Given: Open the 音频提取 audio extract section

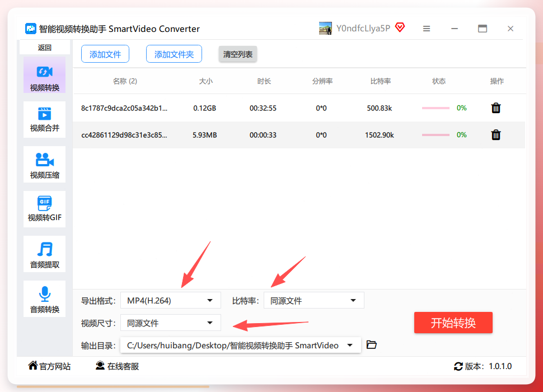Looking at the screenshot, I should 44,254.
